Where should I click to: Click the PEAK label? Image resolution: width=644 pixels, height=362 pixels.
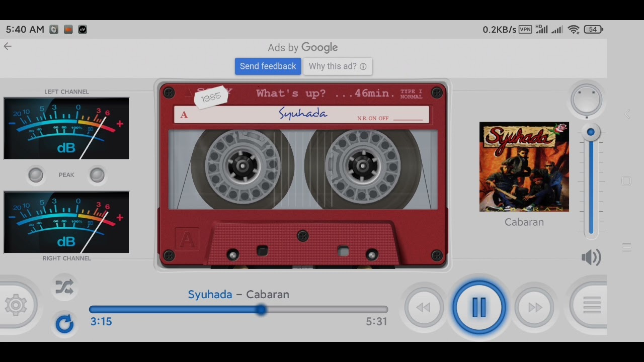pyautogui.click(x=66, y=175)
